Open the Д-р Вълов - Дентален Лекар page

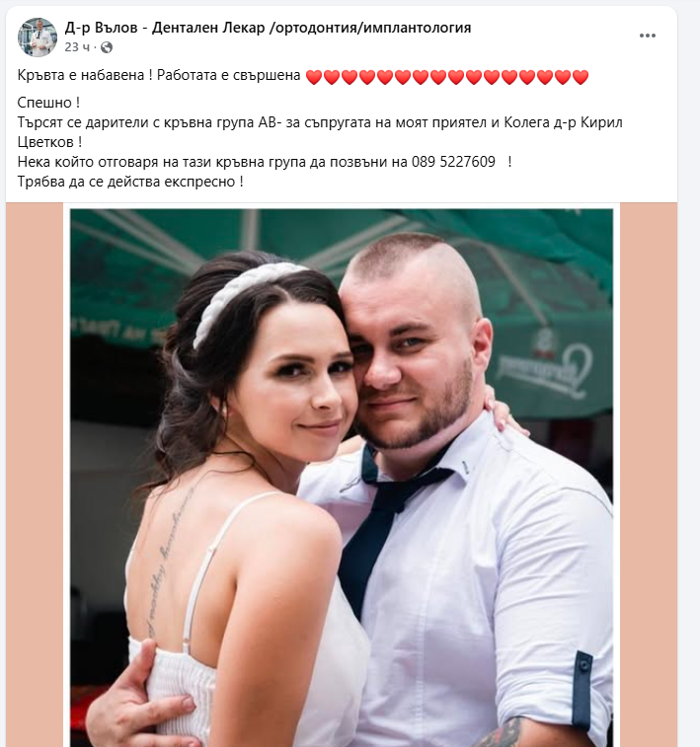click(x=268, y=28)
